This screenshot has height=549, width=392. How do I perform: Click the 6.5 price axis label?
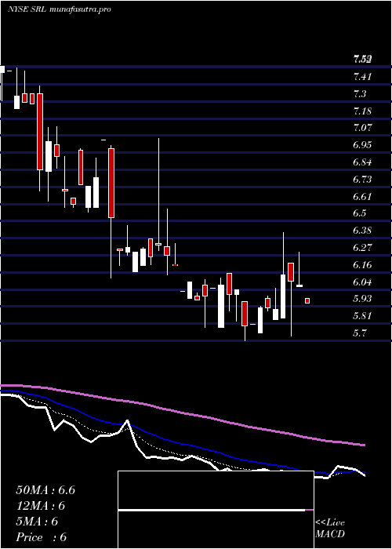click(x=360, y=213)
